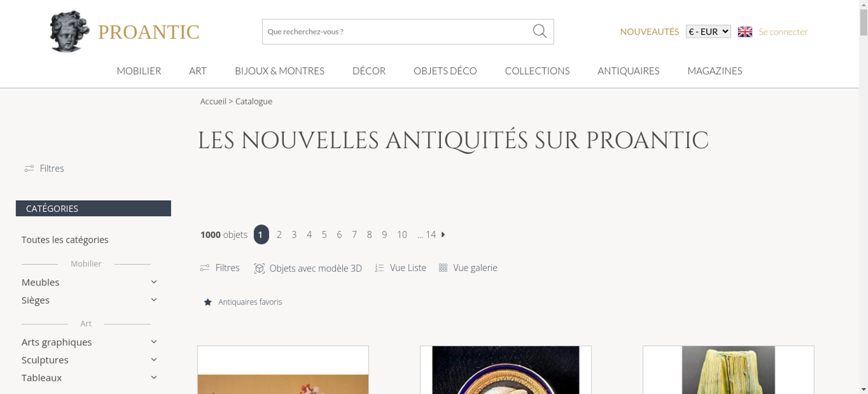This screenshot has height=394, width=868.
Task: Select the Vue Liste list icon
Action: click(x=379, y=268)
